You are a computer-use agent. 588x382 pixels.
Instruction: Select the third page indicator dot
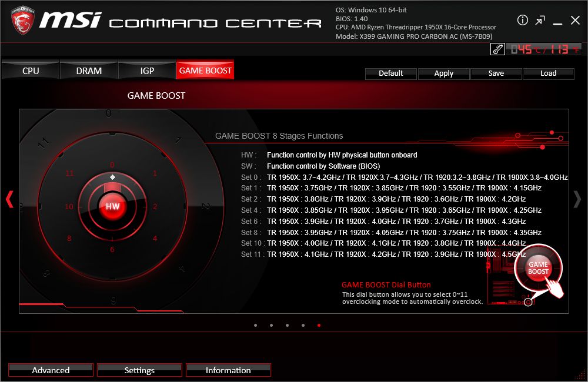tap(288, 326)
